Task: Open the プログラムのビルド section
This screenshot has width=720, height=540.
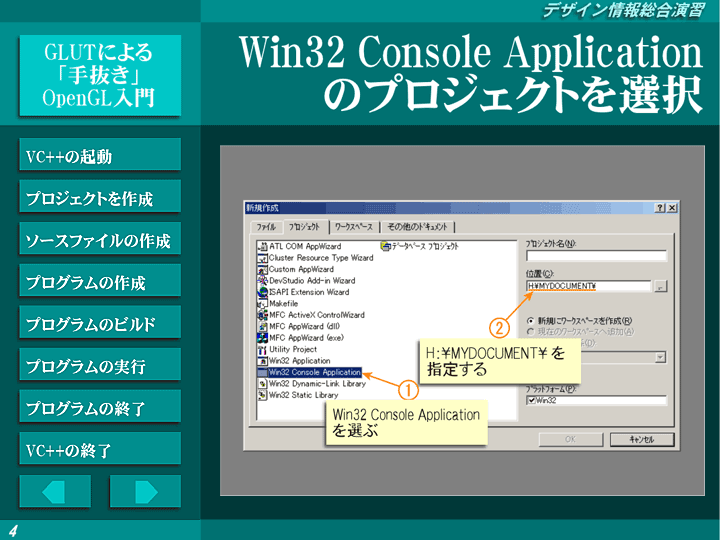Action: point(100,322)
